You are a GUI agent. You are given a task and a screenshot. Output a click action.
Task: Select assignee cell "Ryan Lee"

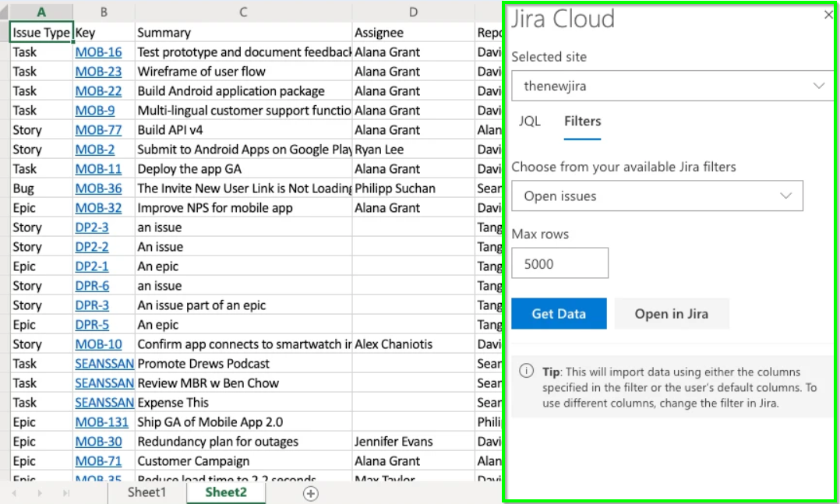click(413, 150)
